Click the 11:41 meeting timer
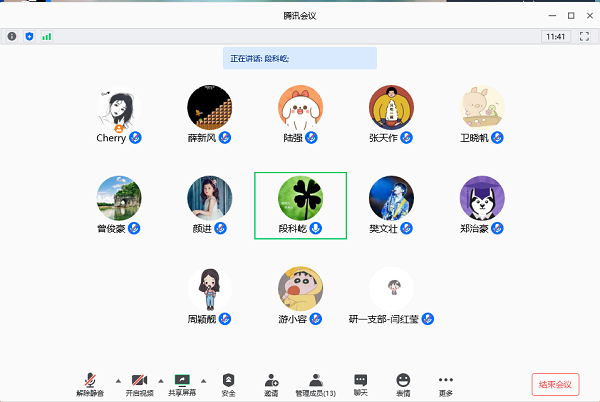Viewport: 600px width, 402px height. click(x=555, y=36)
